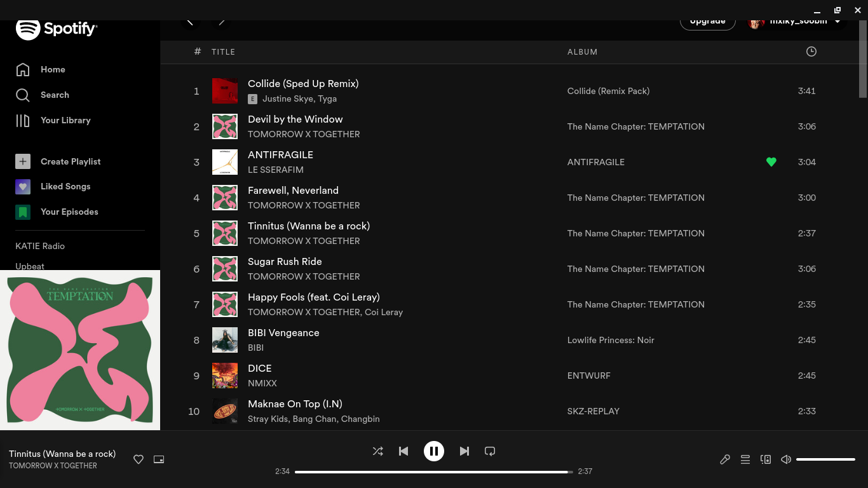The image size is (868, 488).
Task: Unlike ANTIFRAGILE with the green heart
Action: pos(771,162)
